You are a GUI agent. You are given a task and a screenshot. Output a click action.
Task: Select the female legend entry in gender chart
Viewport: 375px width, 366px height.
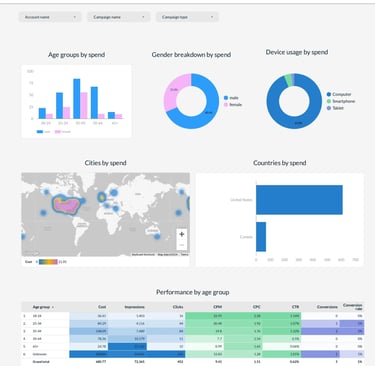233,105
